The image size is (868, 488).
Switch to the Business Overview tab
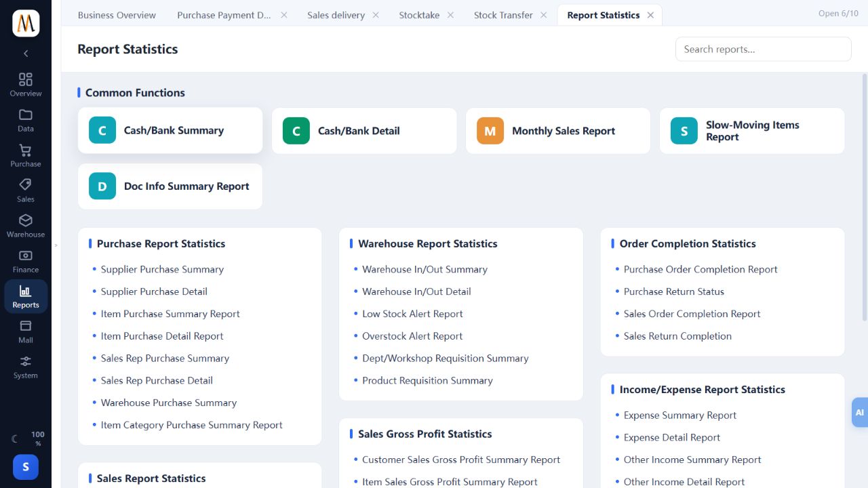(117, 15)
